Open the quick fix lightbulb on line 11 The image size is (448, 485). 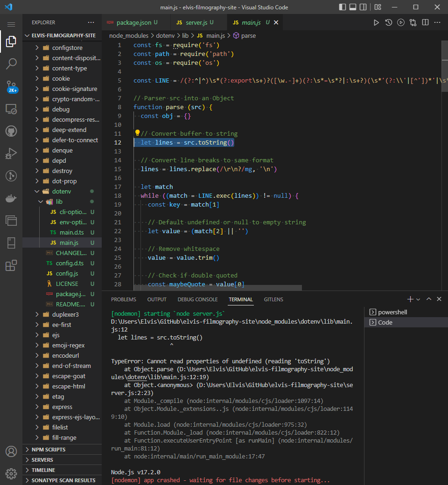click(x=138, y=133)
